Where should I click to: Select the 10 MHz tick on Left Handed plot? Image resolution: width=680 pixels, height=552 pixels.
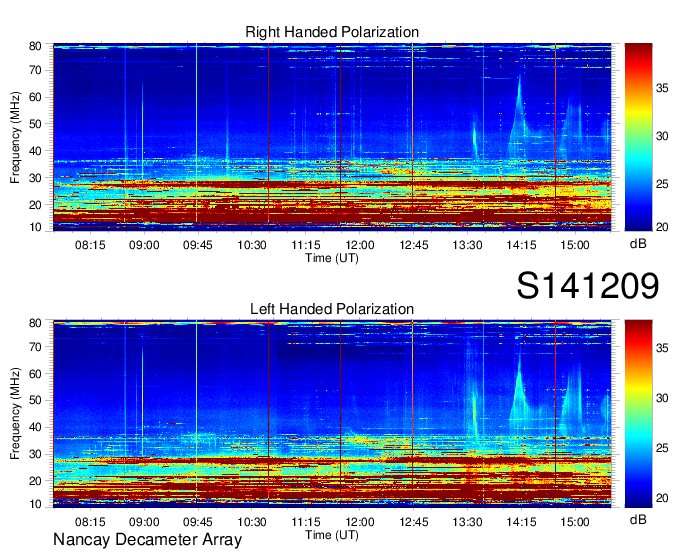coord(35,504)
